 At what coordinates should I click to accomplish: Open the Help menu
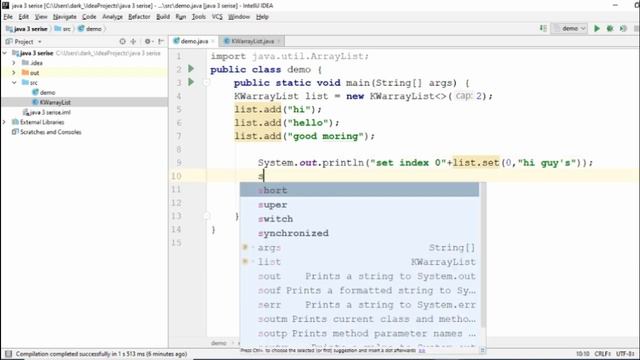coord(262,17)
